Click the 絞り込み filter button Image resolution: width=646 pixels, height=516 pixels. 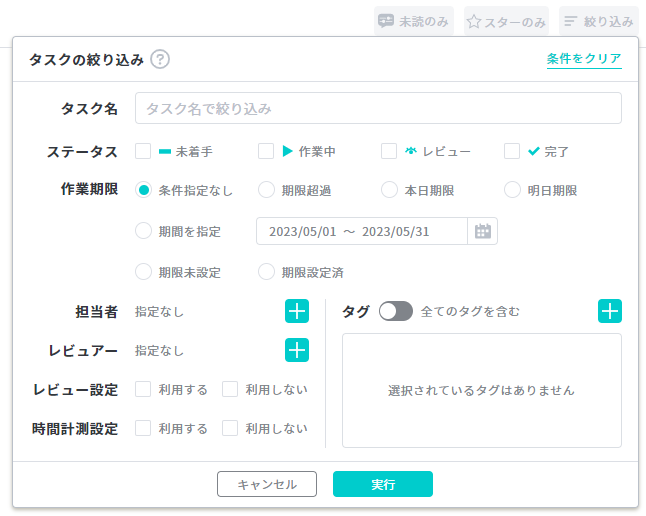(599, 21)
